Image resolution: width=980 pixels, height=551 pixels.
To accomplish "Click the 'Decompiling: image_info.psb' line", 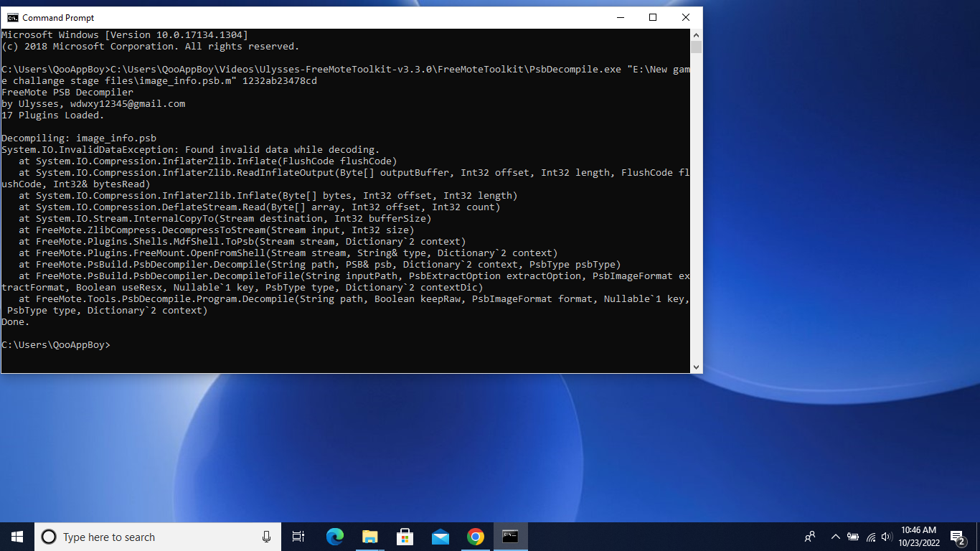I will click(x=79, y=138).
